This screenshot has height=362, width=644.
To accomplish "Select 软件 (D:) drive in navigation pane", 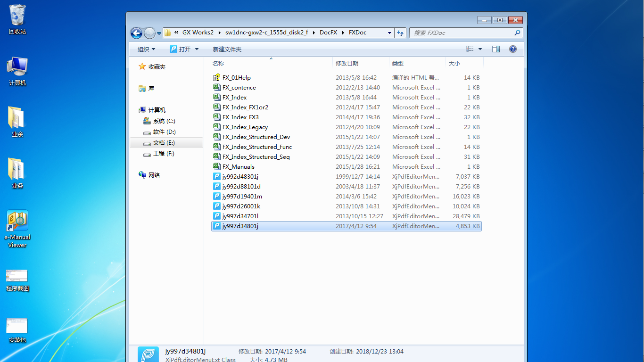I will 164,132.
